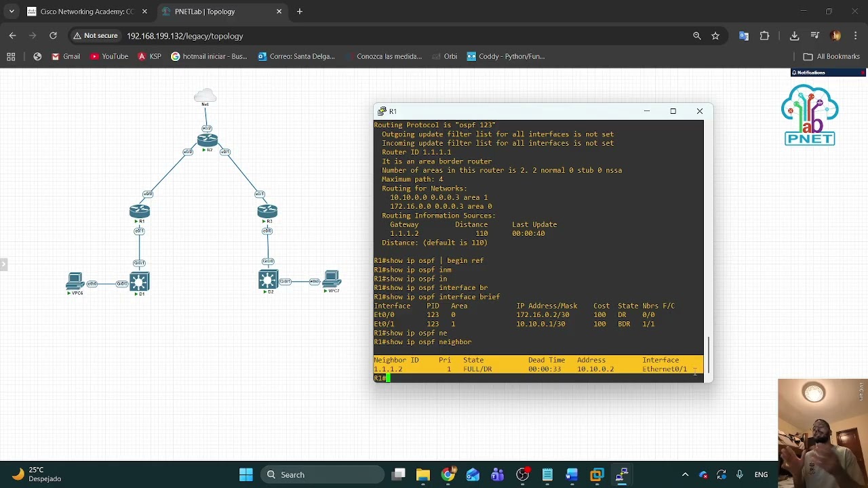Open Outlook from the taskbar
Screen dimensions: 868x488
point(473,474)
